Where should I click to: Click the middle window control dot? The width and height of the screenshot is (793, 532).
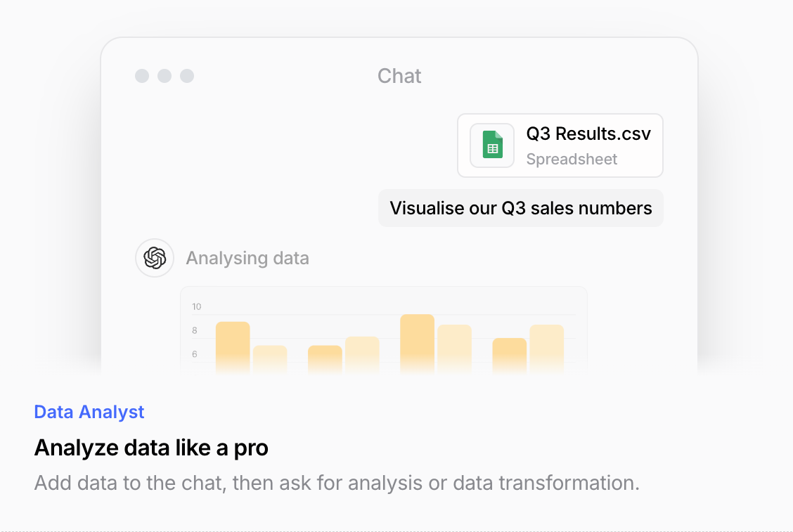tap(165, 76)
